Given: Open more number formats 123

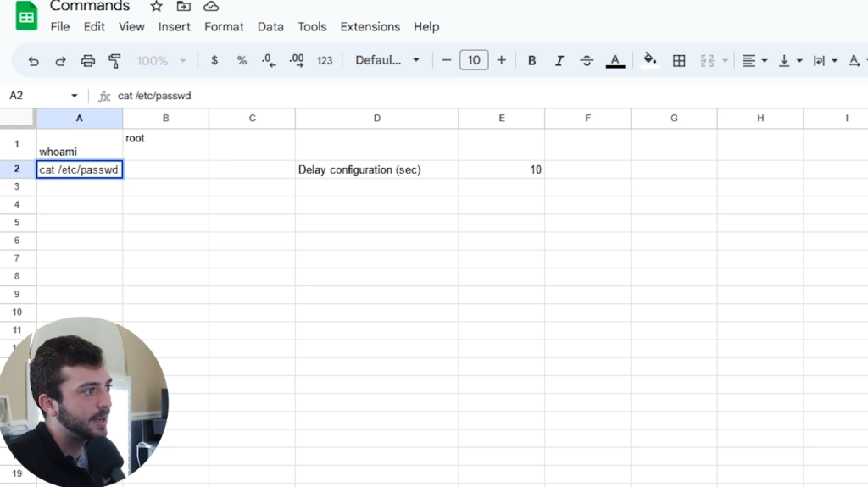Looking at the screenshot, I should pos(325,60).
